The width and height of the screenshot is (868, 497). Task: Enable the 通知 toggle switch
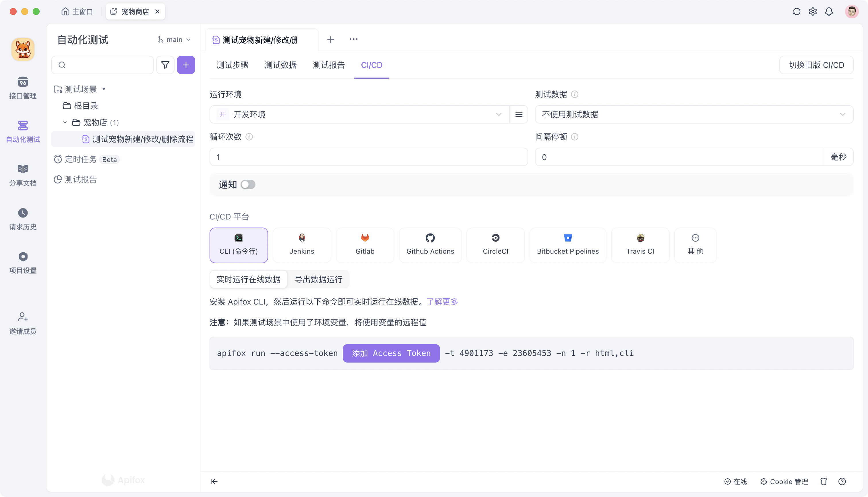[248, 184]
